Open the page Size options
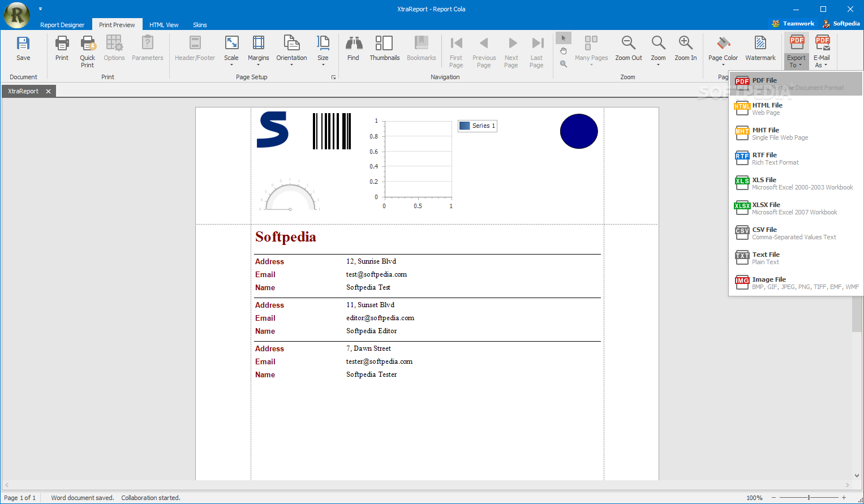The height and width of the screenshot is (504, 864). click(x=323, y=51)
